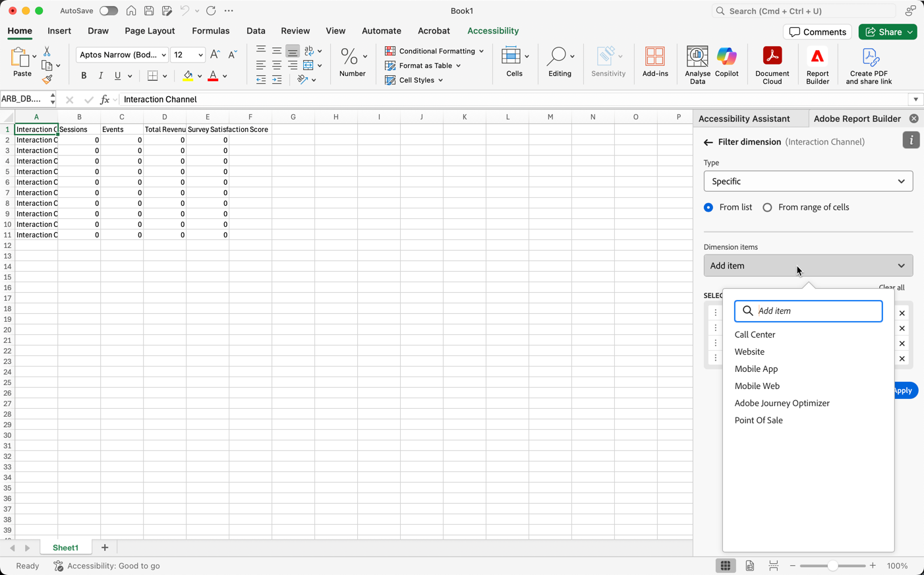Add a new sheet
The width and height of the screenshot is (924, 575).
(105, 548)
